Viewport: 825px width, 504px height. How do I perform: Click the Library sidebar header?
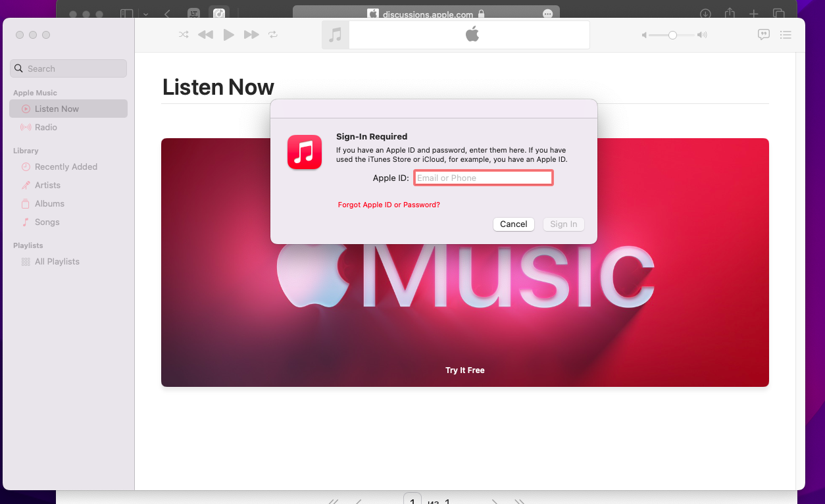click(26, 151)
